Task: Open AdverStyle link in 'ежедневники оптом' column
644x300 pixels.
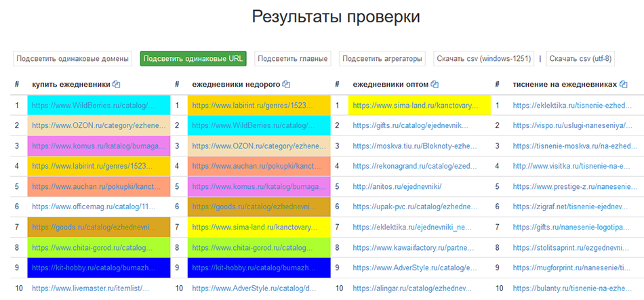Action: (x=415, y=268)
